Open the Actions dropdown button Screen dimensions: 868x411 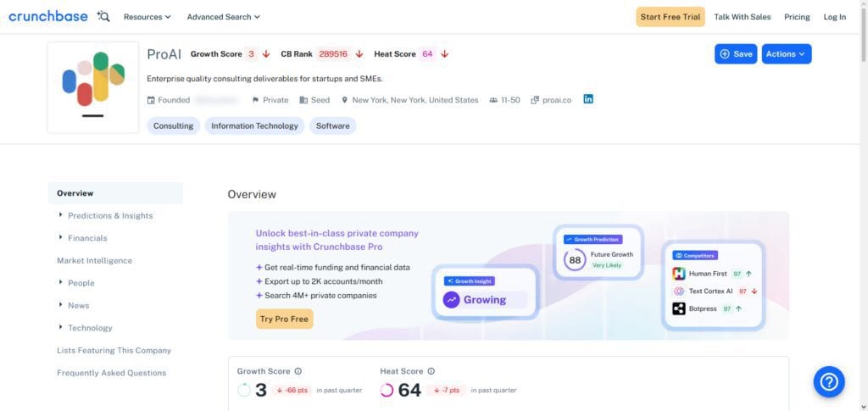(787, 54)
